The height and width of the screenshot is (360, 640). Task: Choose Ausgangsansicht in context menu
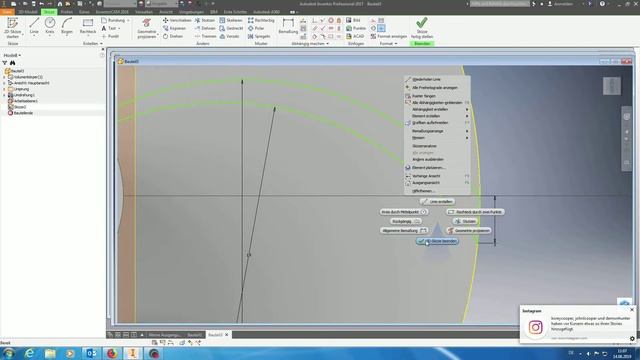point(437,183)
